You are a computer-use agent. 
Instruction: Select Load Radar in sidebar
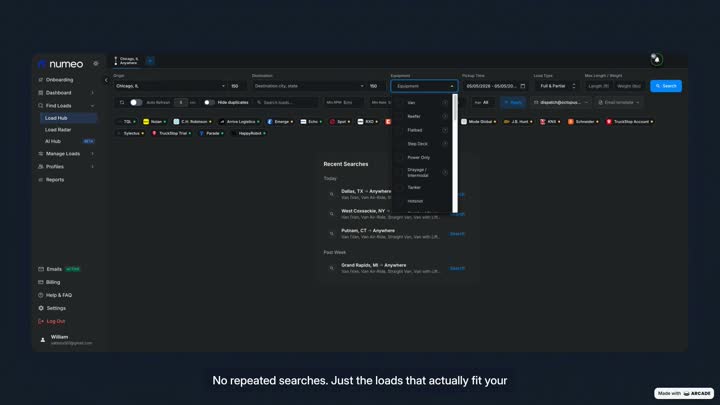58,130
